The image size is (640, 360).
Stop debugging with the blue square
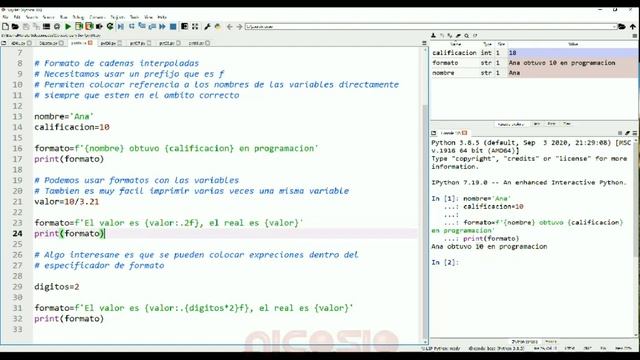click(x=173, y=27)
